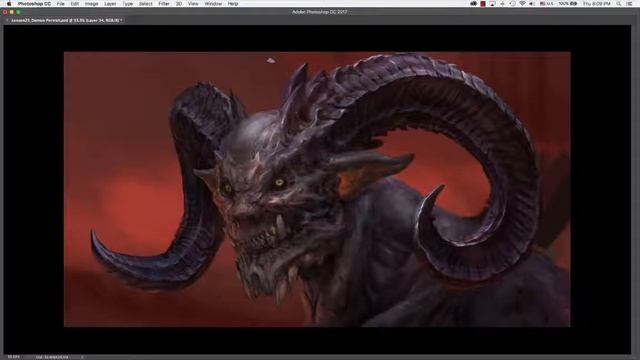Open the Apple menu
This screenshot has width=640, height=360.
[x=9, y=4]
